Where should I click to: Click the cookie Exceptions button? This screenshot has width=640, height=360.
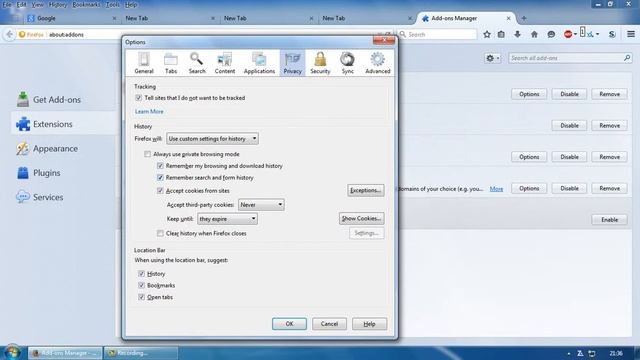pyautogui.click(x=366, y=191)
